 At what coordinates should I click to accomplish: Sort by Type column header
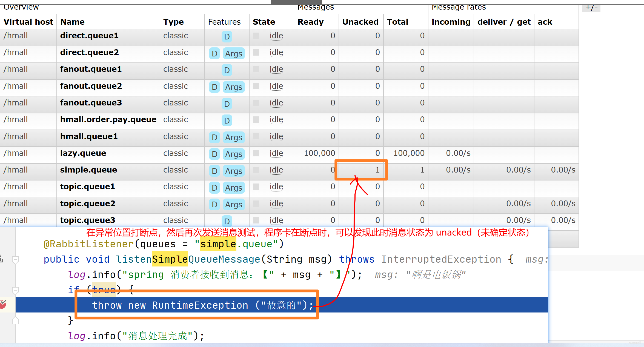pyautogui.click(x=173, y=22)
